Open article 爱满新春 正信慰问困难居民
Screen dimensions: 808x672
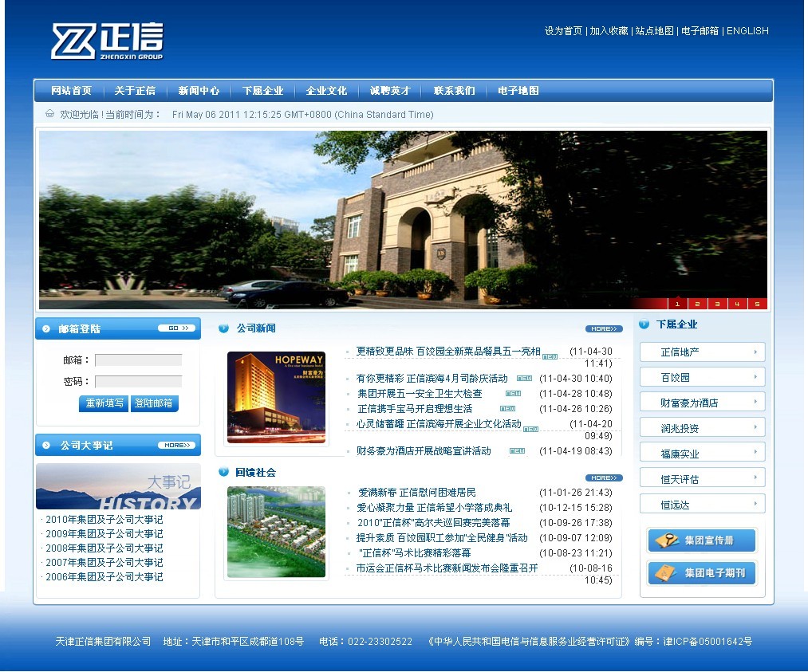(417, 493)
